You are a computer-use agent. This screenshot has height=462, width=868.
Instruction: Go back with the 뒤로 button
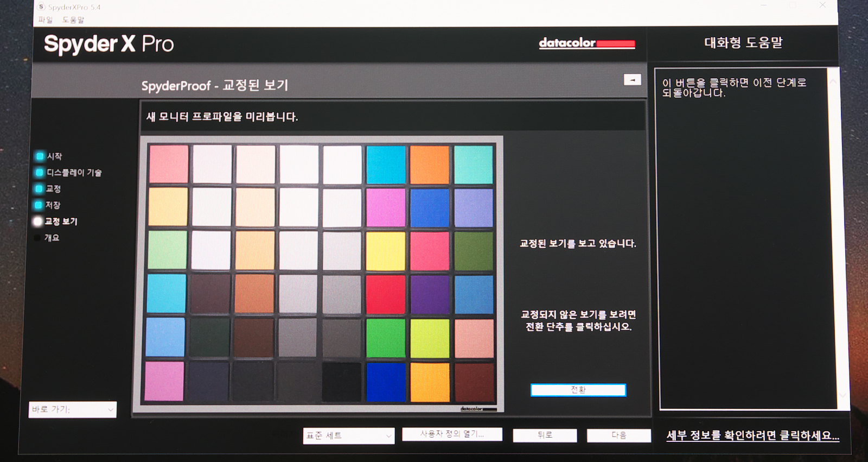[x=545, y=435]
